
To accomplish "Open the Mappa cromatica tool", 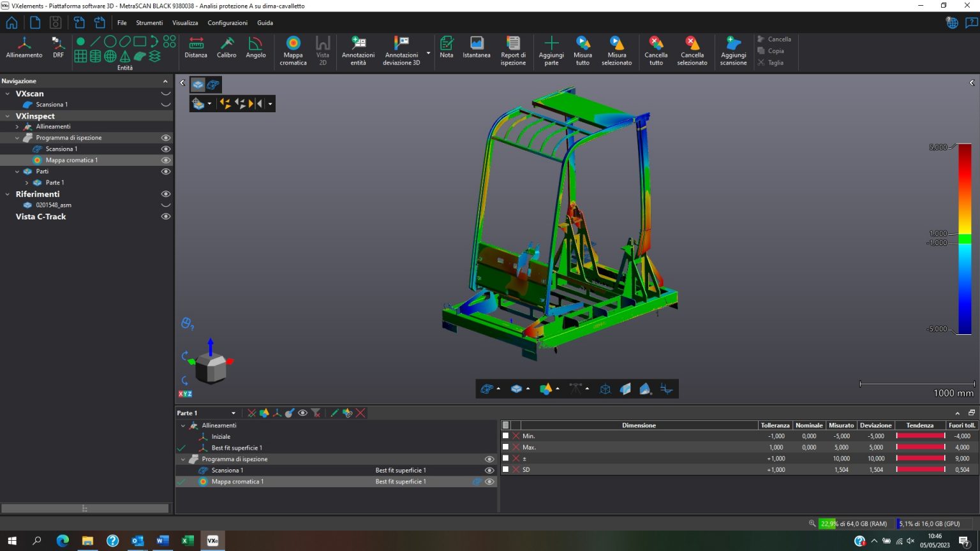I will [x=293, y=50].
